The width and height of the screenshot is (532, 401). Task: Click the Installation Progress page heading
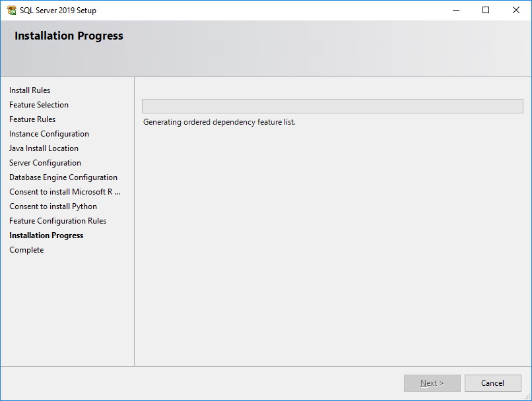click(x=69, y=36)
